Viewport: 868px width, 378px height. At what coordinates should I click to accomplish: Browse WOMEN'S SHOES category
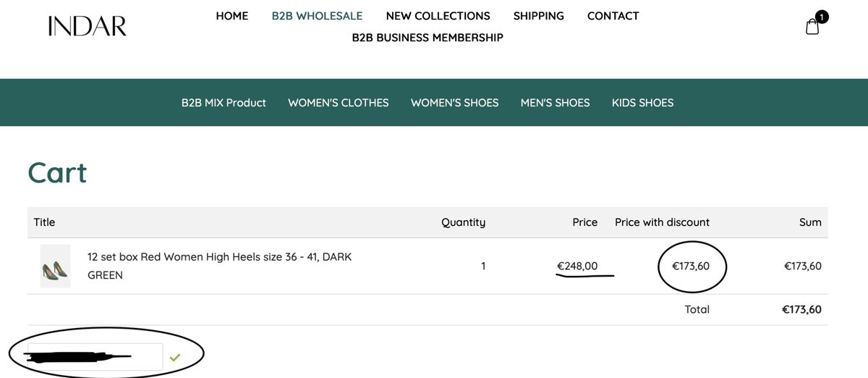455,103
